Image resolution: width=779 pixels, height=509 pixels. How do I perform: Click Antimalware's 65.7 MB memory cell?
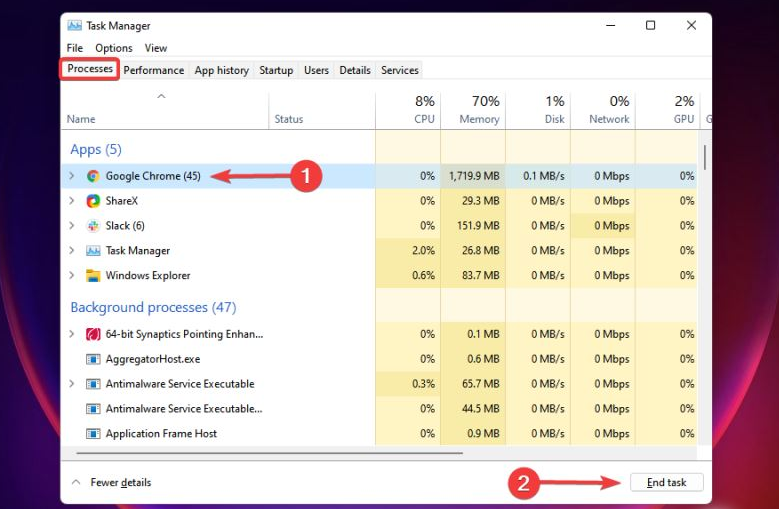(x=473, y=384)
